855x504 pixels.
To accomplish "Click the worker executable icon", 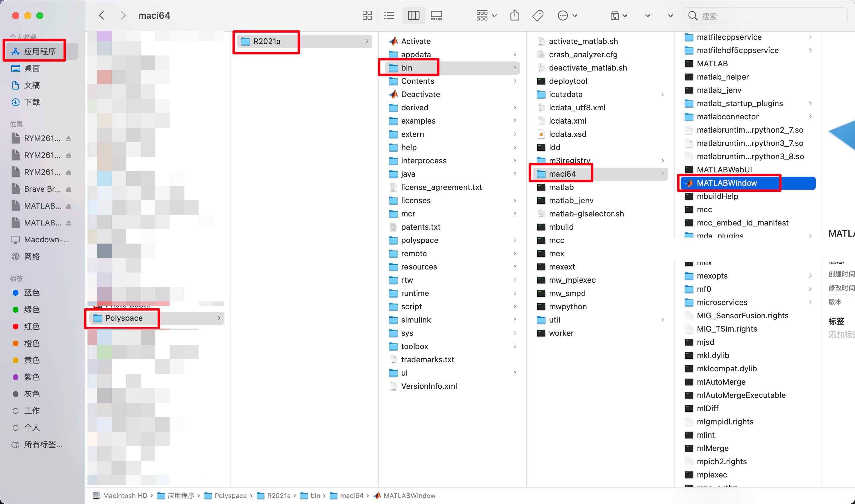I will point(541,333).
